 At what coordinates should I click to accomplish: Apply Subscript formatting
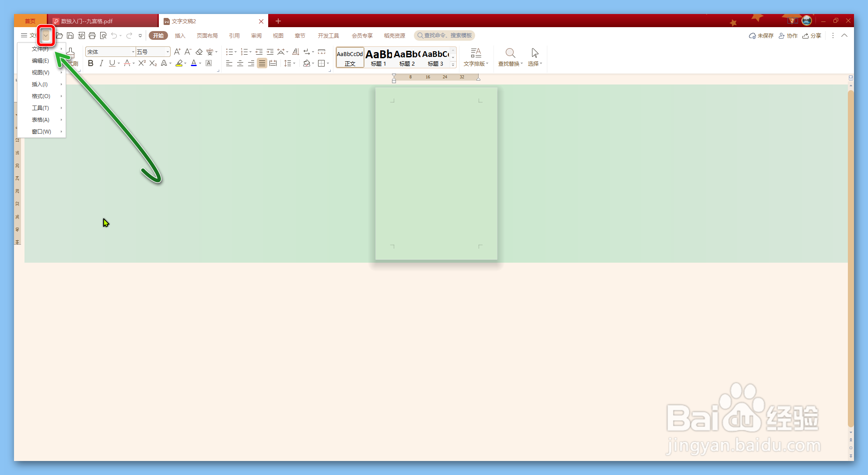tap(153, 63)
